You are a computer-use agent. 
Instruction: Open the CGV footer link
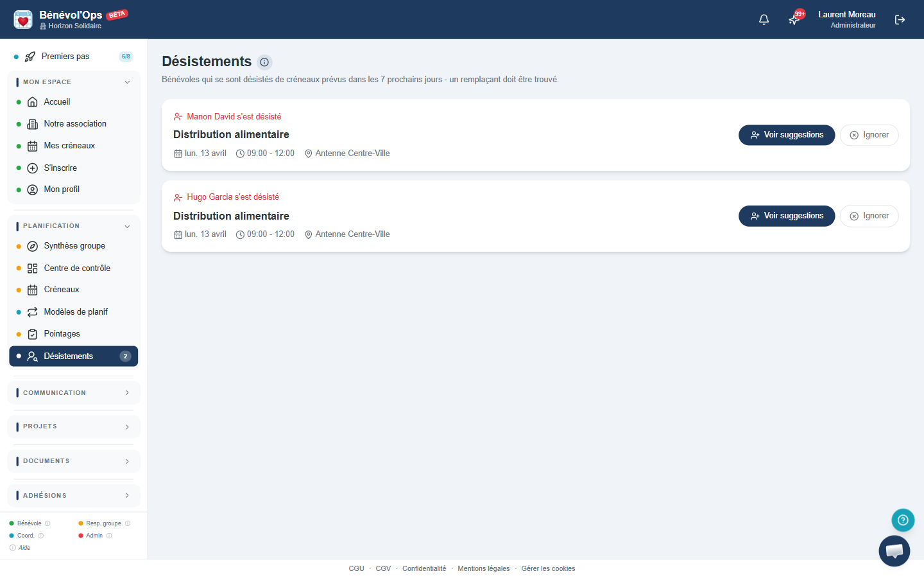(x=383, y=569)
